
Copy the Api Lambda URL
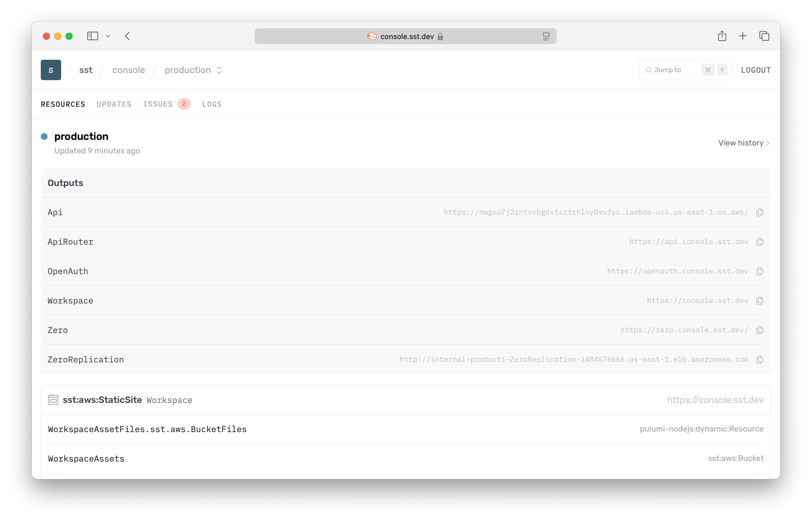pyautogui.click(x=759, y=212)
